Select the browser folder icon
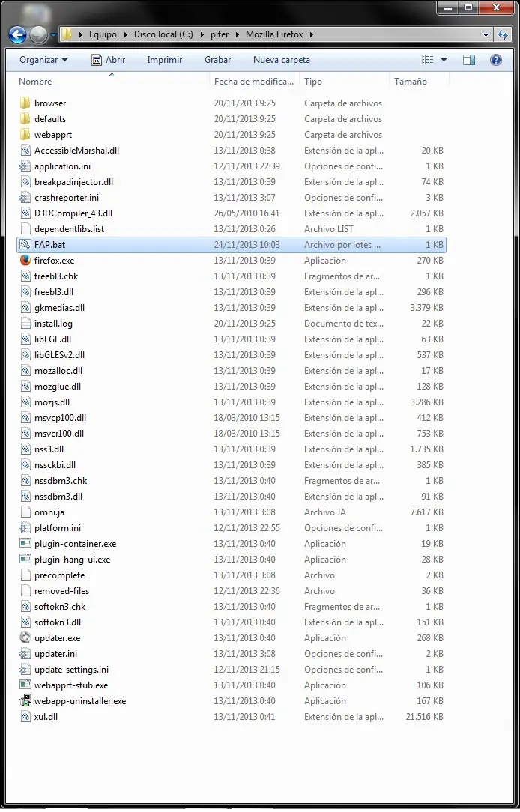The height and width of the screenshot is (812, 520). point(25,103)
